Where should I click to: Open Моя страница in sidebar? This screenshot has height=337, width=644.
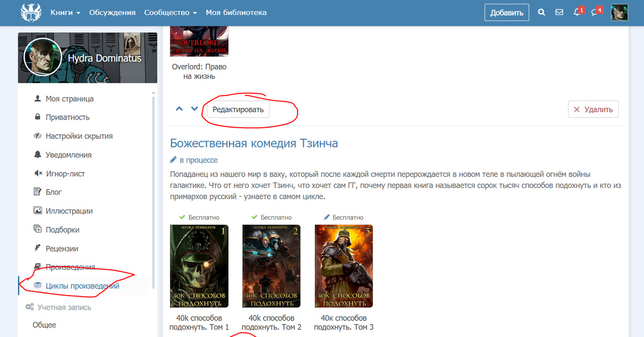tap(70, 99)
